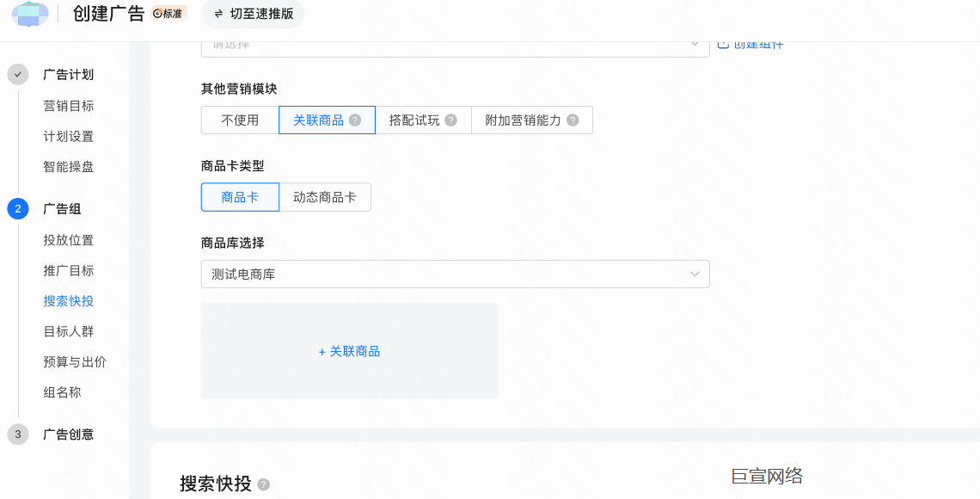The image size is (980, 499).
Task: Click the step 2 广告组 circle icon
Action: click(17, 209)
